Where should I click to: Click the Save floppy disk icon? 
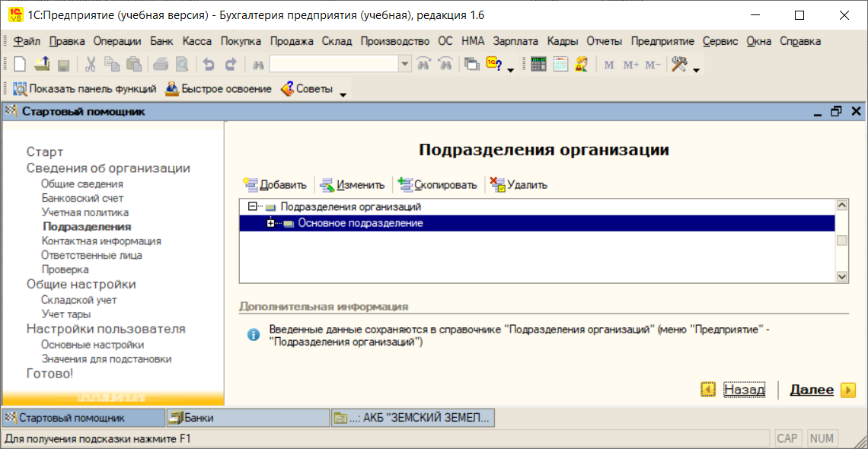point(63,64)
